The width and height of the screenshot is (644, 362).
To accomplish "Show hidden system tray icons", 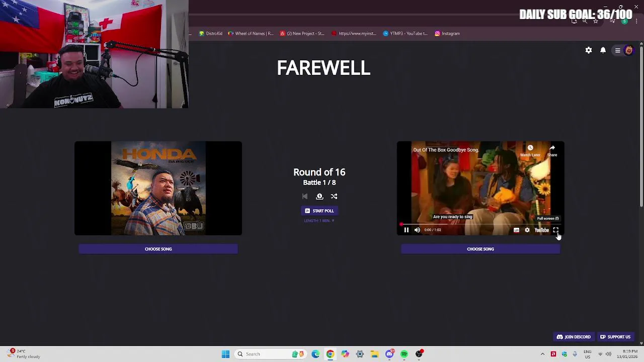I will click(542, 354).
